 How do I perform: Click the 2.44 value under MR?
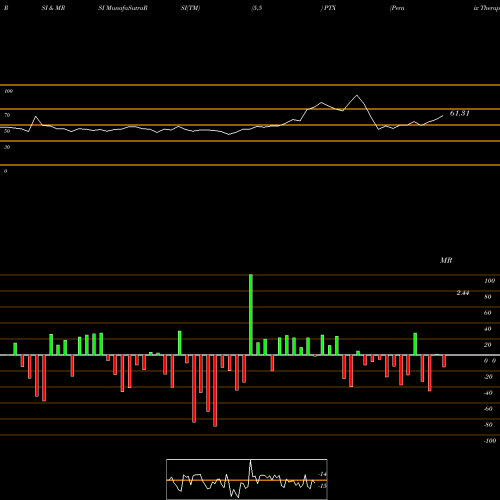pos(463,293)
